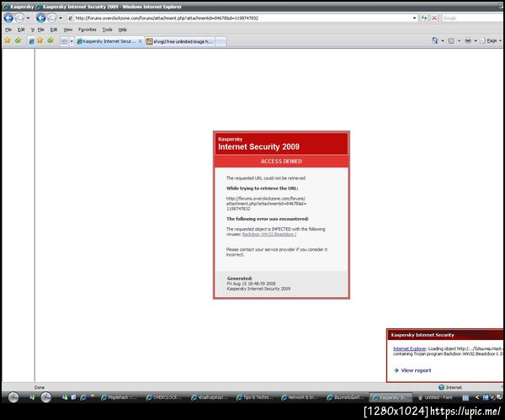Switch to Network & In taskbar window

coord(300,397)
